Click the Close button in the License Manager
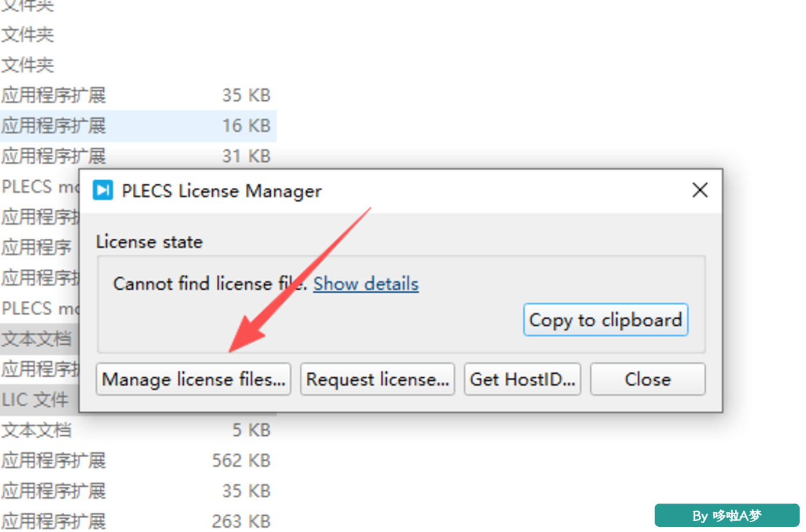 (x=648, y=380)
